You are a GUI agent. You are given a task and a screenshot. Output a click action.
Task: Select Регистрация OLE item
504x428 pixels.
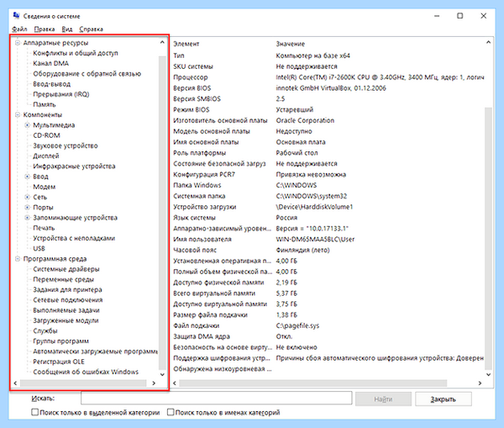(59, 362)
